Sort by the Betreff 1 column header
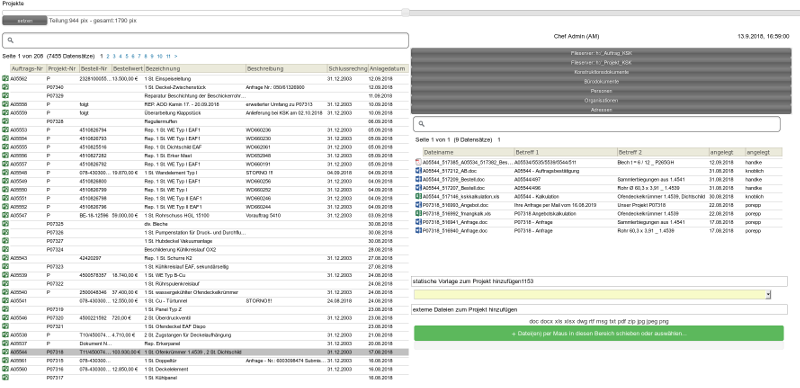Viewport: 800px width, 388px height. tap(565, 152)
